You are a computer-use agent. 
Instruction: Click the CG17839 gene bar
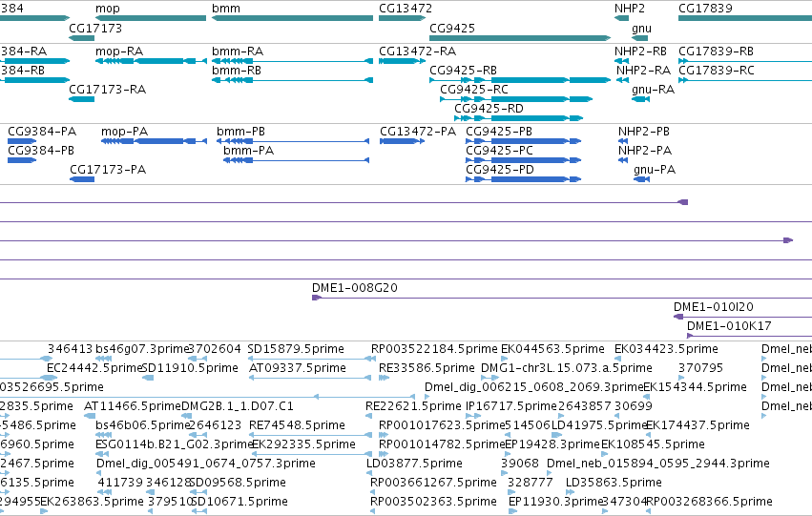tap(745, 18)
